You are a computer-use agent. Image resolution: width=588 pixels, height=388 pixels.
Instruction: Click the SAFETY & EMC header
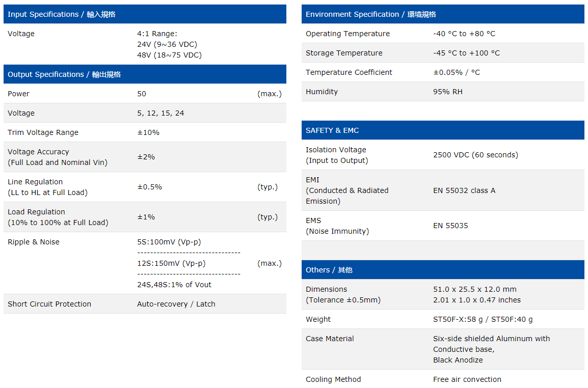332,130
